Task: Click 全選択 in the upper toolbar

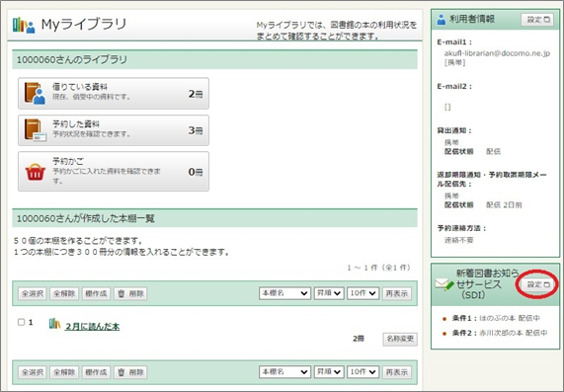Action: pyautogui.click(x=33, y=293)
